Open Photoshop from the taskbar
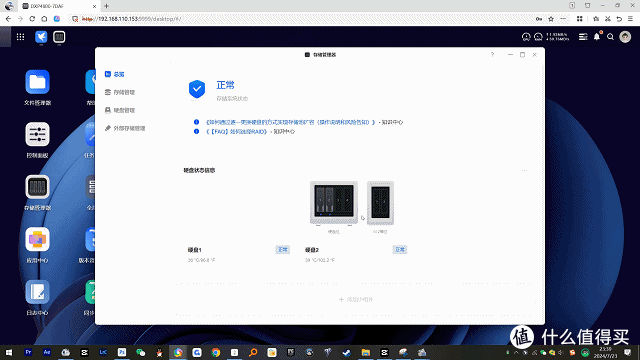The image size is (640, 360). 122,352
